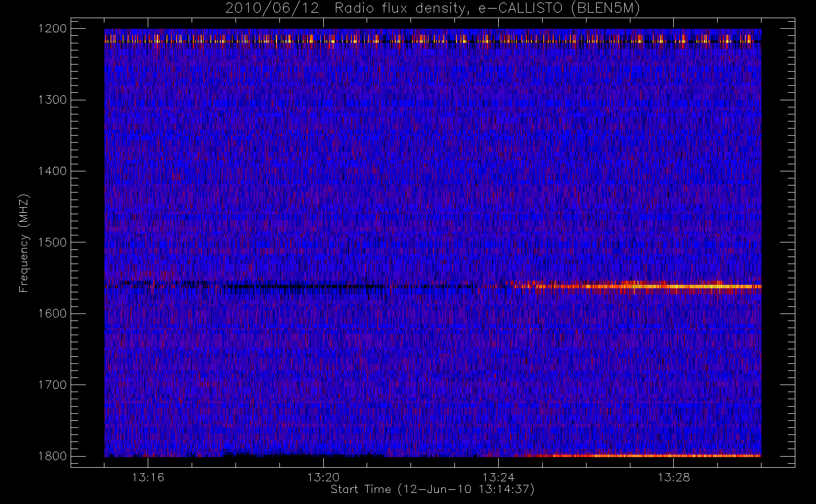
Task: Click the 1500 frequency tick label
Action: pos(52,242)
